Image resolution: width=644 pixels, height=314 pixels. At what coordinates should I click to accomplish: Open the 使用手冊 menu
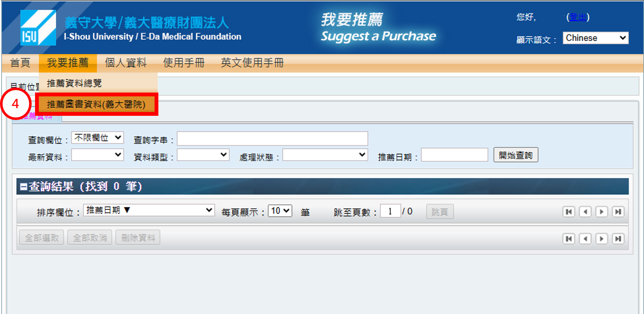[x=184, y=63]
